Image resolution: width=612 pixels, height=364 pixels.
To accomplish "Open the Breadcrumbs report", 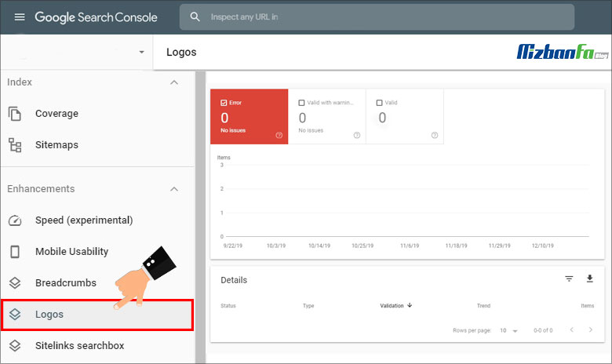I will 66,283.
